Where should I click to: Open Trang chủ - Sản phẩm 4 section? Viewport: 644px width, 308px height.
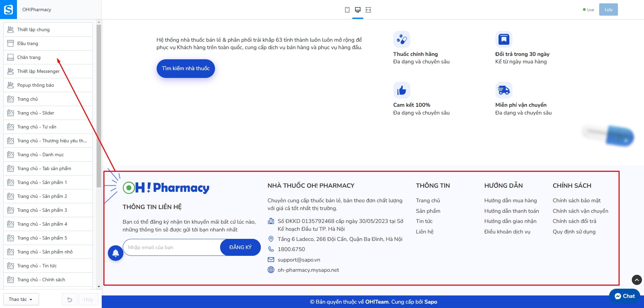(x=48, y=224)
